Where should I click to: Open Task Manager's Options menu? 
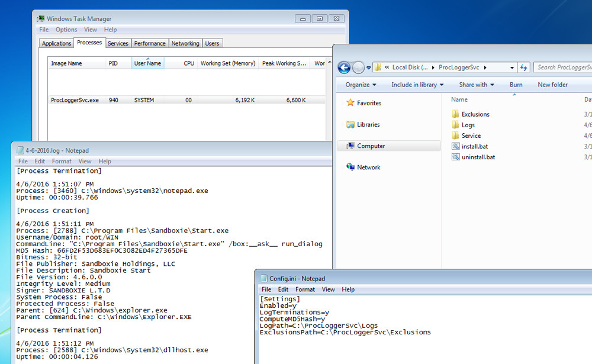66,30
